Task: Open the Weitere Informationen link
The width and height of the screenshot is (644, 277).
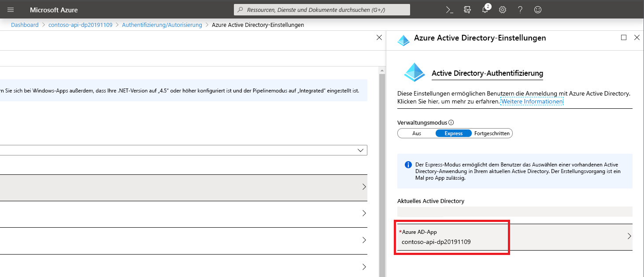Action: (x=532, y=101)
